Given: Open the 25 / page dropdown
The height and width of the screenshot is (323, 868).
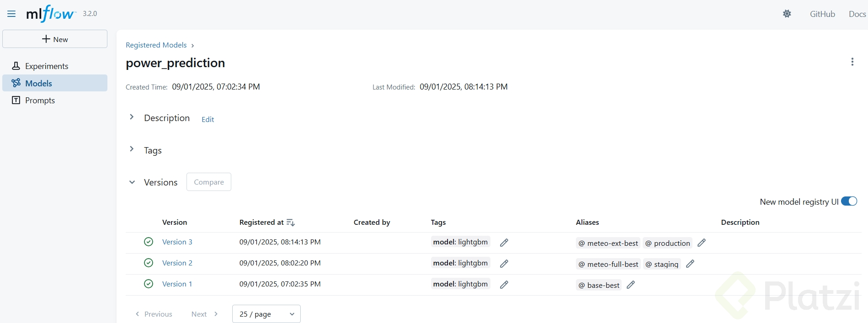Looking at the screenshot, I should (266, 314).
